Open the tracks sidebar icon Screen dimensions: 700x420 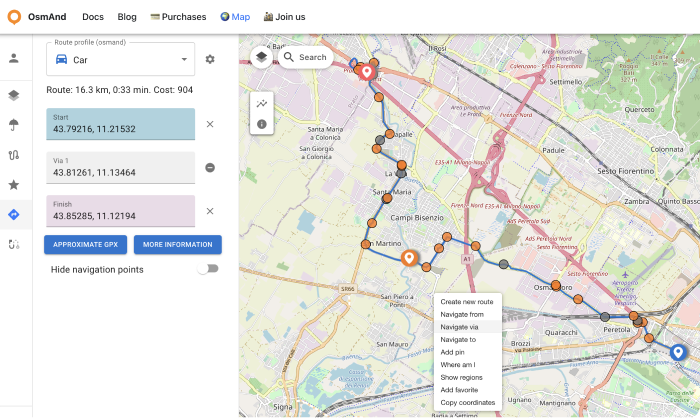pyautogui.click(x=14, y=155)
